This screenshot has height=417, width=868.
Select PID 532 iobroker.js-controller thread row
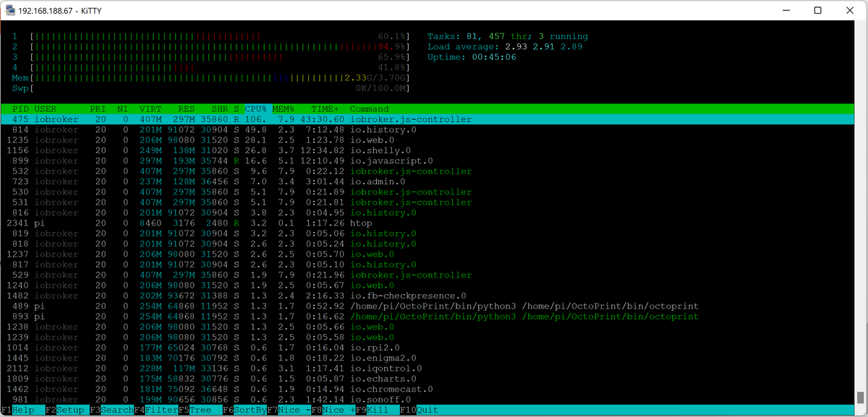(427, 171)
